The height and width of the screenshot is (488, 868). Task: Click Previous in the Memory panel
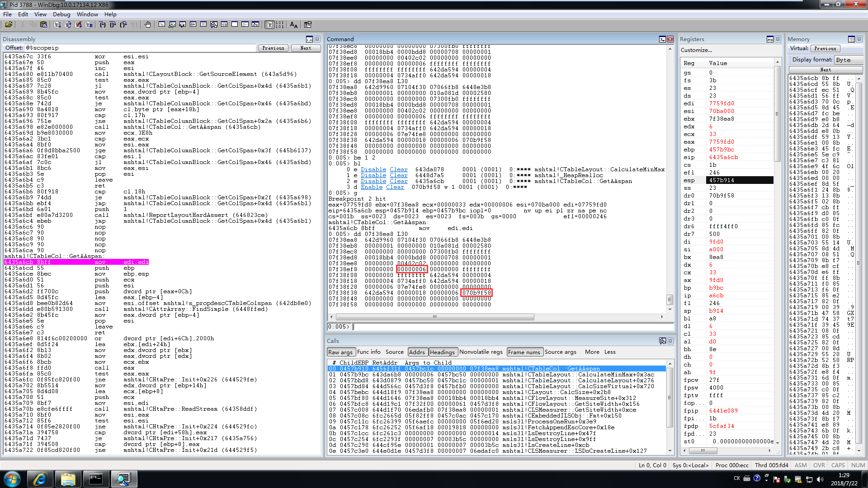point(825,48)
